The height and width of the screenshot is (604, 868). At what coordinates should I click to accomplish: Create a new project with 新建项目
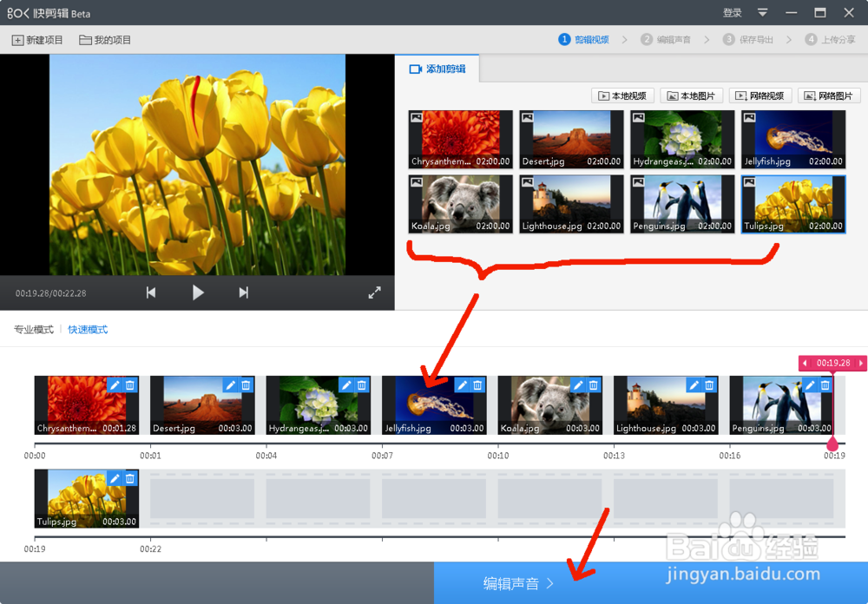[37, 40]
